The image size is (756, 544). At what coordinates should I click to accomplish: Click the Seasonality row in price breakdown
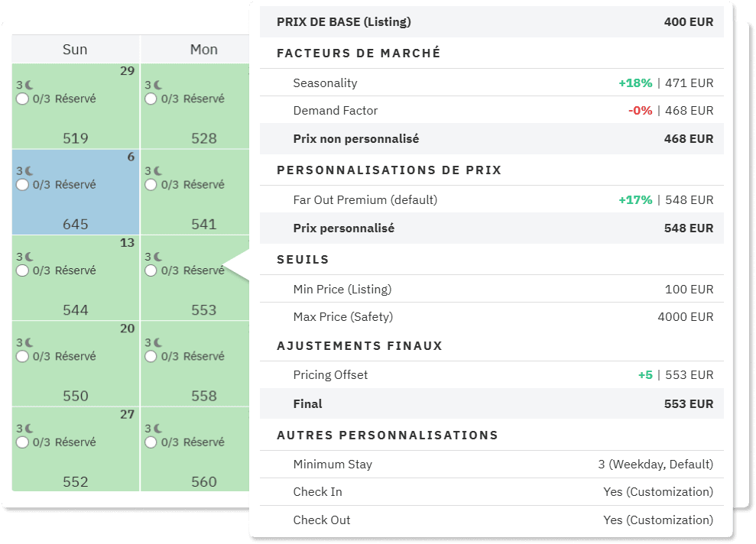coord(492,83)
